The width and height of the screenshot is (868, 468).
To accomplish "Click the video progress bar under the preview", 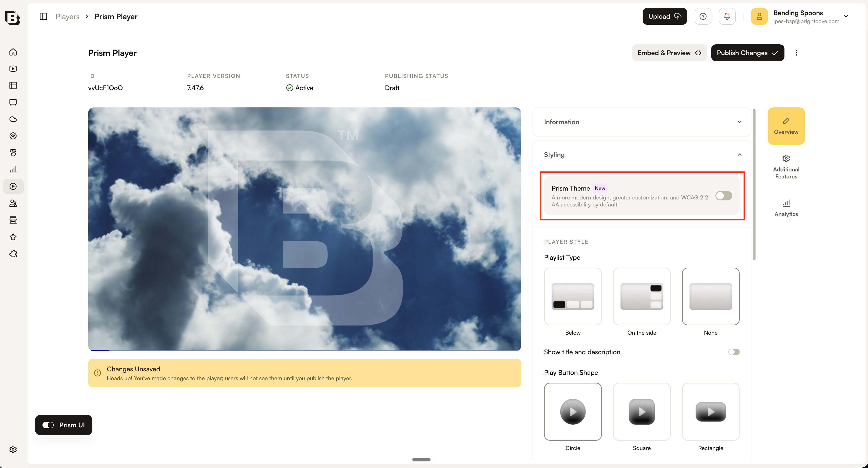I will click(304, 350).
